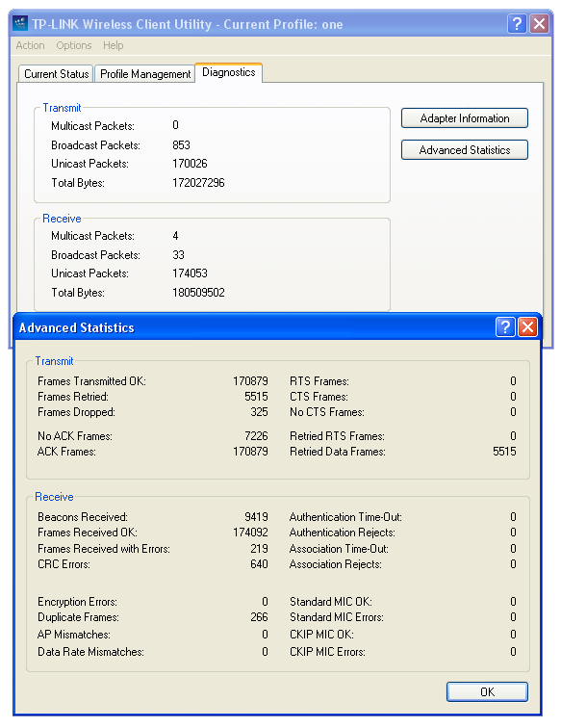This screenshot has width=561, height=728.
Task: Click the Association Rejects label
Action: (x=336, y=563)
